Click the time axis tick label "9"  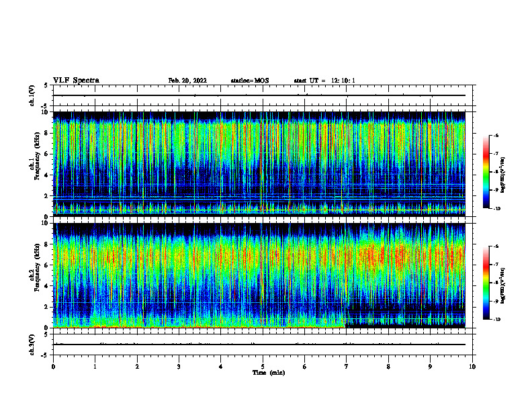click(x=430, y=367)
